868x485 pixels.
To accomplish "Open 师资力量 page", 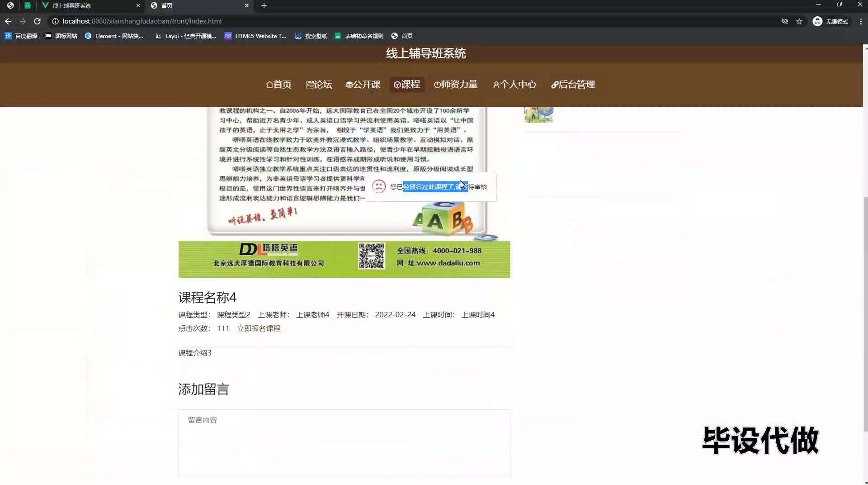I will click(456, 85).
